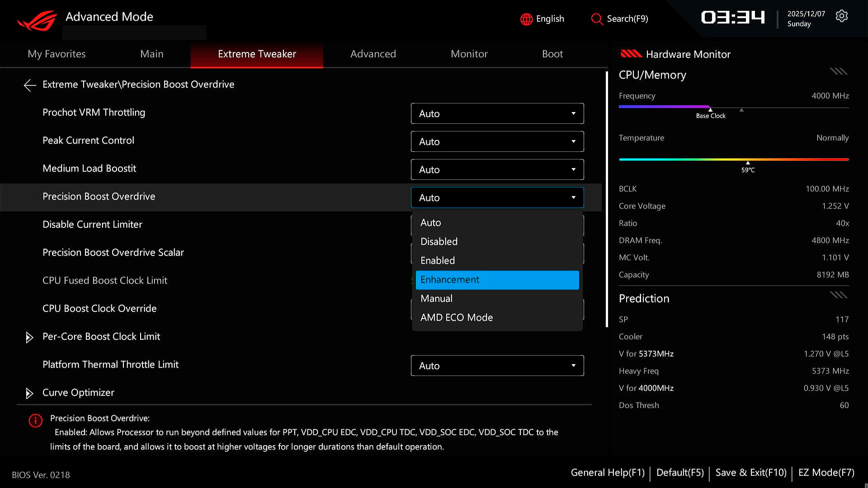Click the red info icon near help text
The width and height of the screenshot is (868, 488).
pyautogui.click(x=35, y=421)
